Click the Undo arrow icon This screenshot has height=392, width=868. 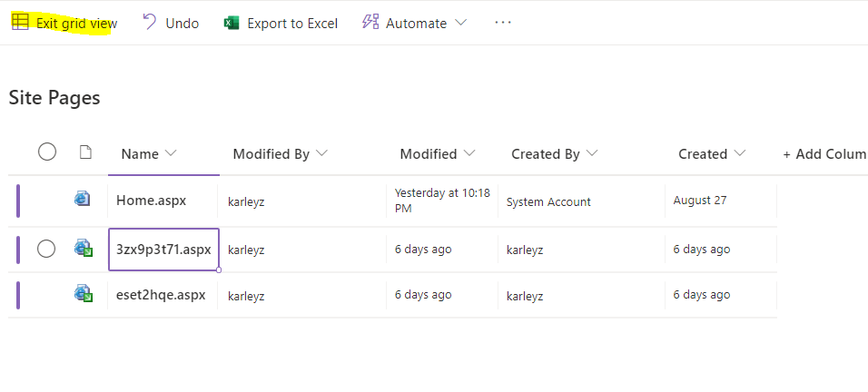click(x=150, y=23)
